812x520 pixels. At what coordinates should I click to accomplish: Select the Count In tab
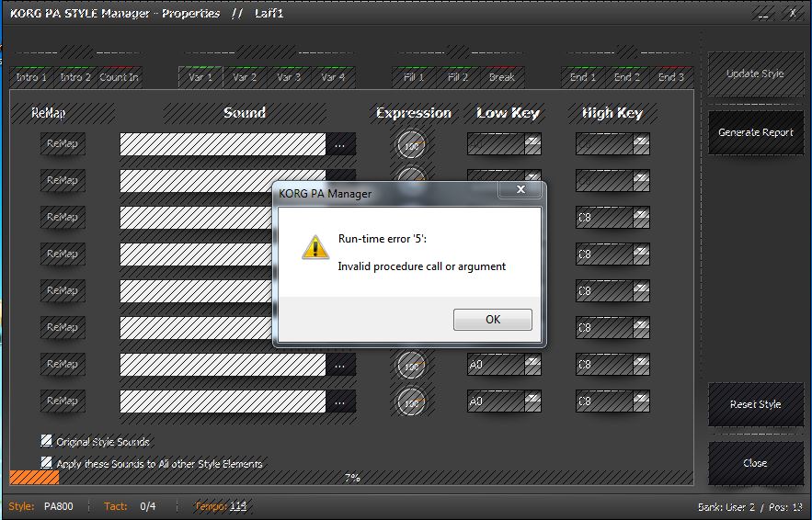point(120,77)
